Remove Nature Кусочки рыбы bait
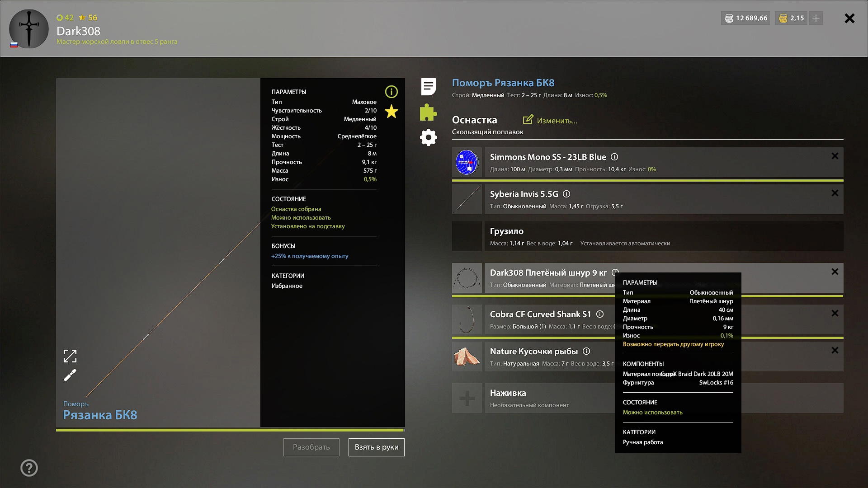Image resolution: width=868 pixels, height=488 pixels. click(x=835, y=350)
